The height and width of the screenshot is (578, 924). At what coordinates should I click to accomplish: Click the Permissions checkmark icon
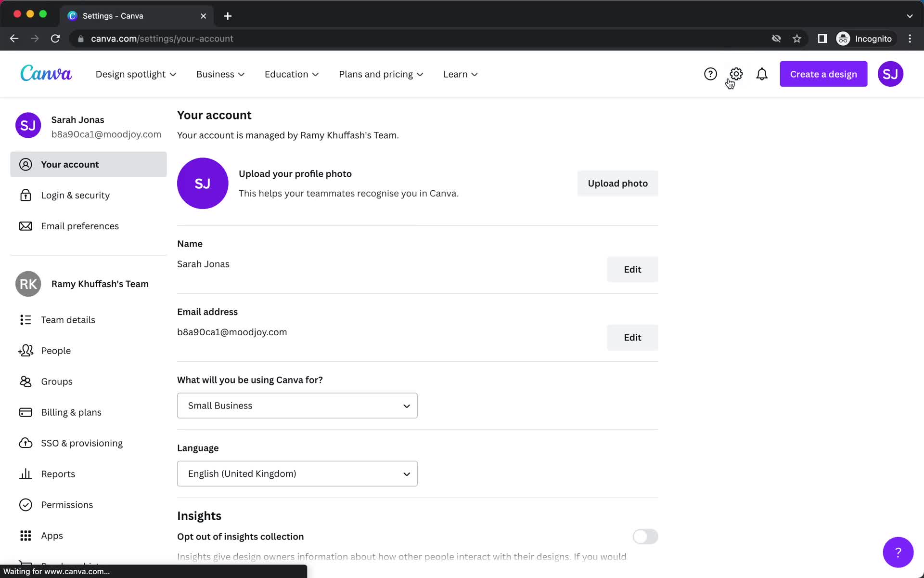tap(26, 505)
